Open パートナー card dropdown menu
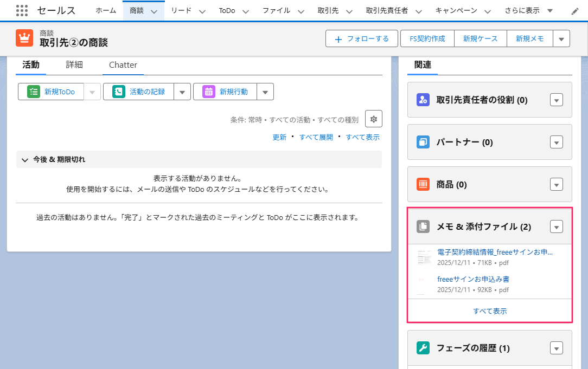This screenshot has width=588, height=369. [557, 143]
